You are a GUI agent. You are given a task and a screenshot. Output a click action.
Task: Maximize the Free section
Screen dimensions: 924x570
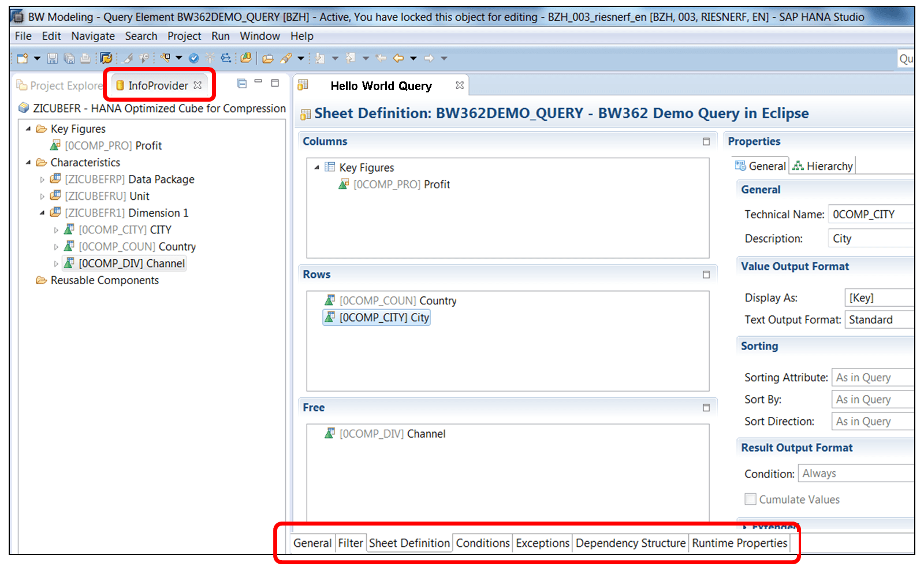[706, 408]
